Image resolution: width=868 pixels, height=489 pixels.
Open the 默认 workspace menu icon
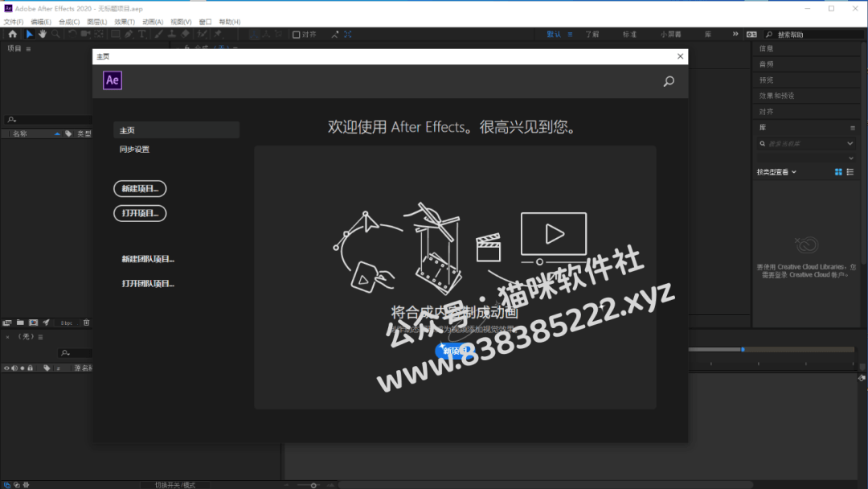click(570, 35)
